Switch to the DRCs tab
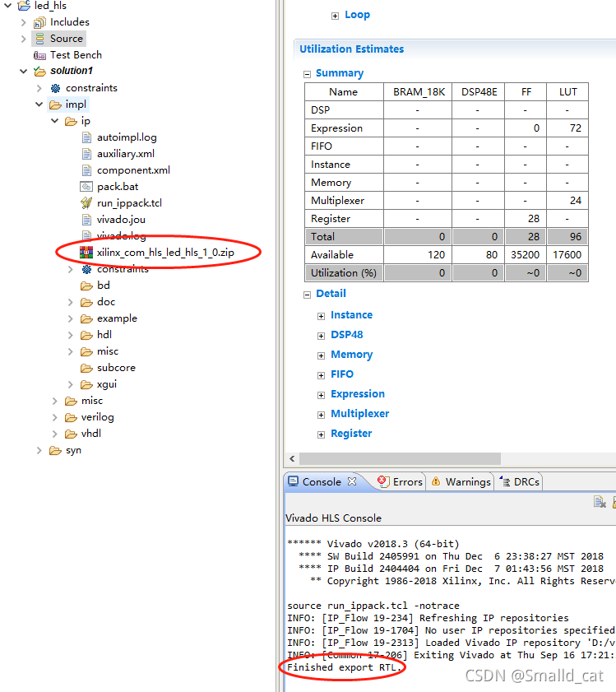616x692 pixels. tap(526, 482)
